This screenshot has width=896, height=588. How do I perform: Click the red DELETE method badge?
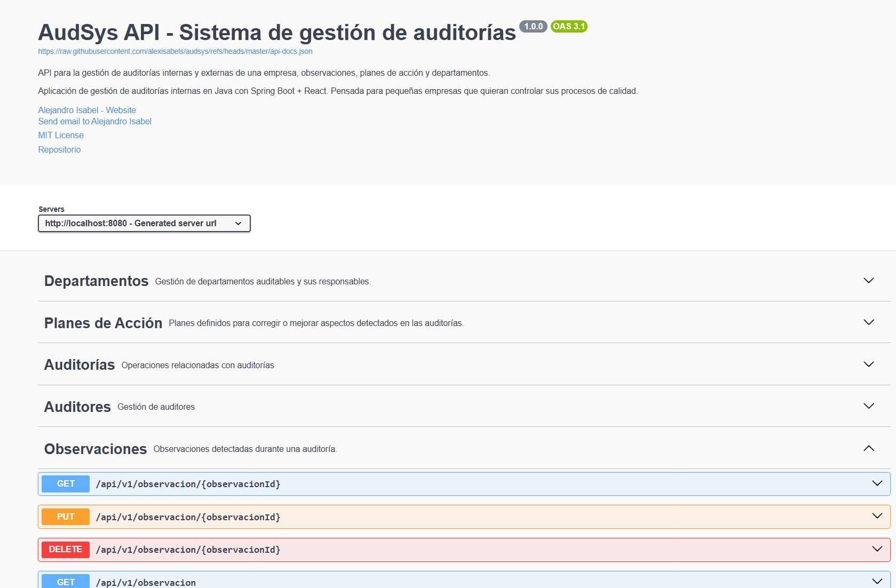click(x=66, y=550)
